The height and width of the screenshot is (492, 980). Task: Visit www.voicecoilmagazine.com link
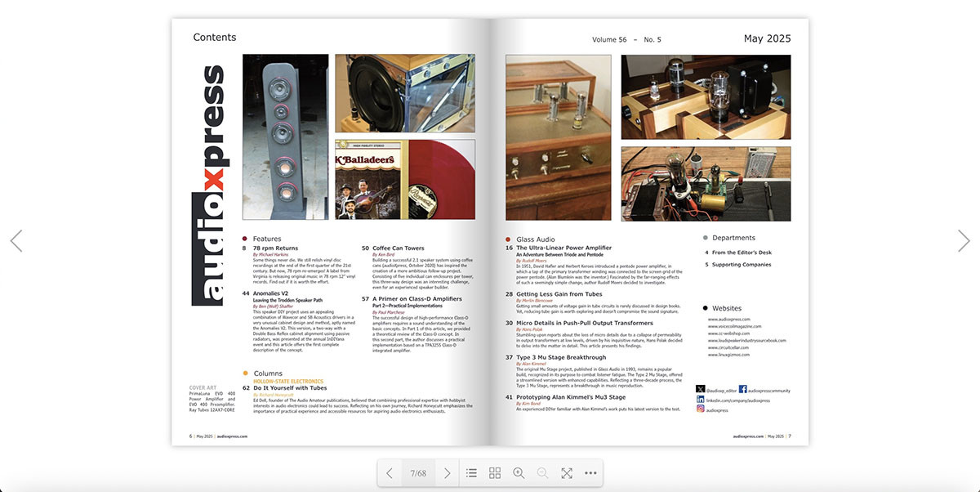tap(734, 326)
